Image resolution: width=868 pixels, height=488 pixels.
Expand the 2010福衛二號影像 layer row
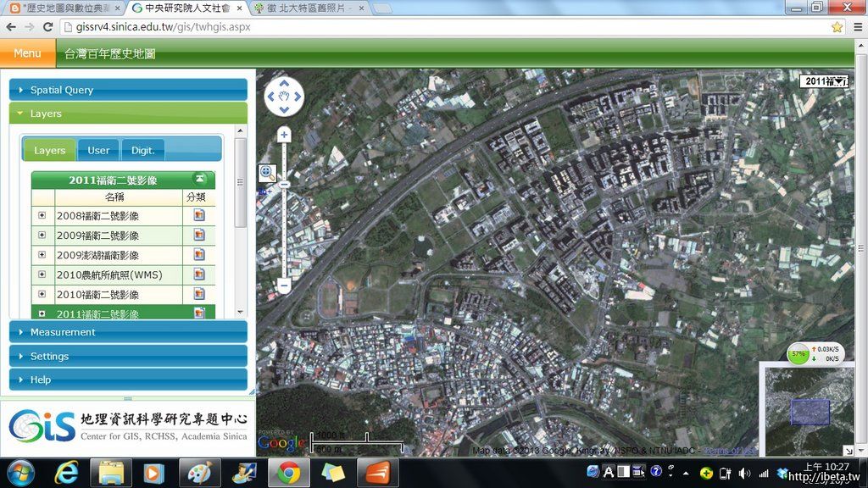(42, 294)
